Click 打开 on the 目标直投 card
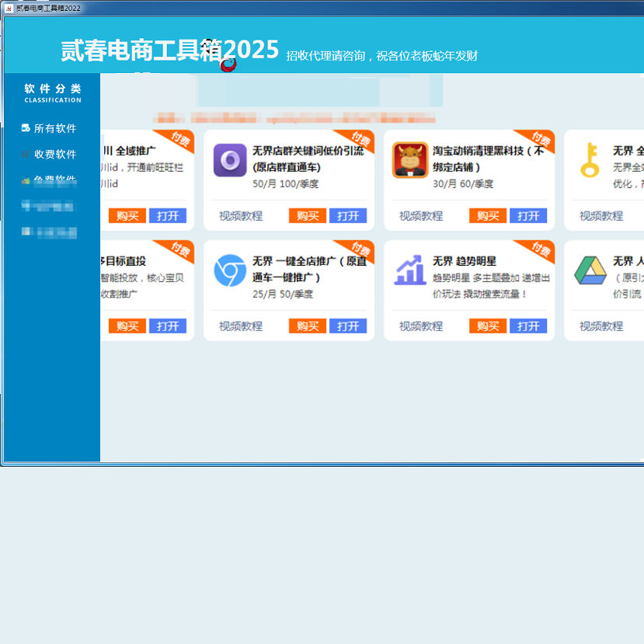The height and width of the screenshot is (644, 644). [168, 326]
